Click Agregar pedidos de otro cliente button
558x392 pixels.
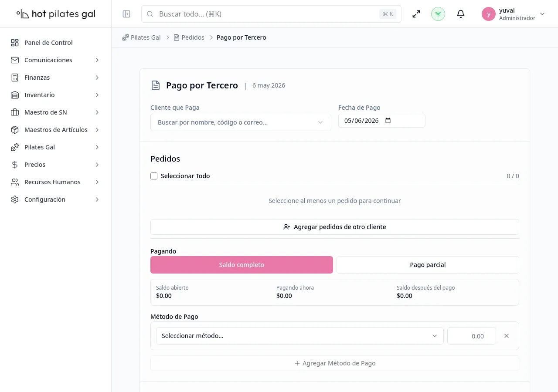(335, 227)
